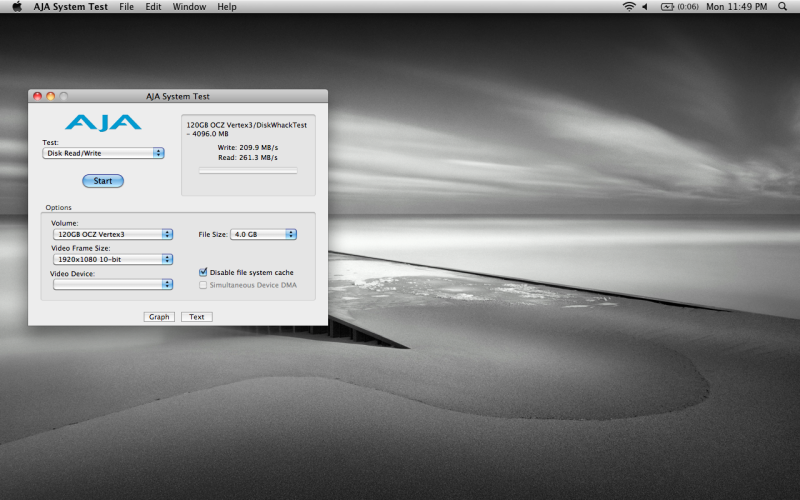This screenshot has height=500, width=800.
Task: Expand the Volume dropdown
Action: 112,234
